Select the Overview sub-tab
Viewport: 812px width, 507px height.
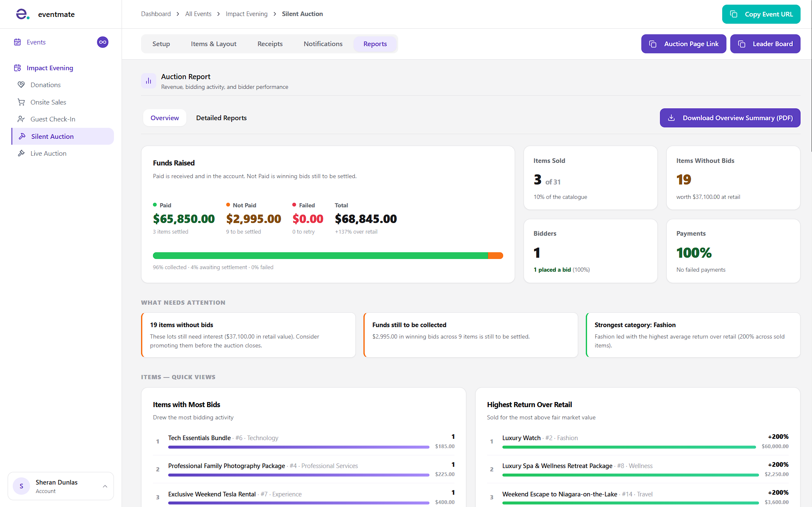coord(165,118)
